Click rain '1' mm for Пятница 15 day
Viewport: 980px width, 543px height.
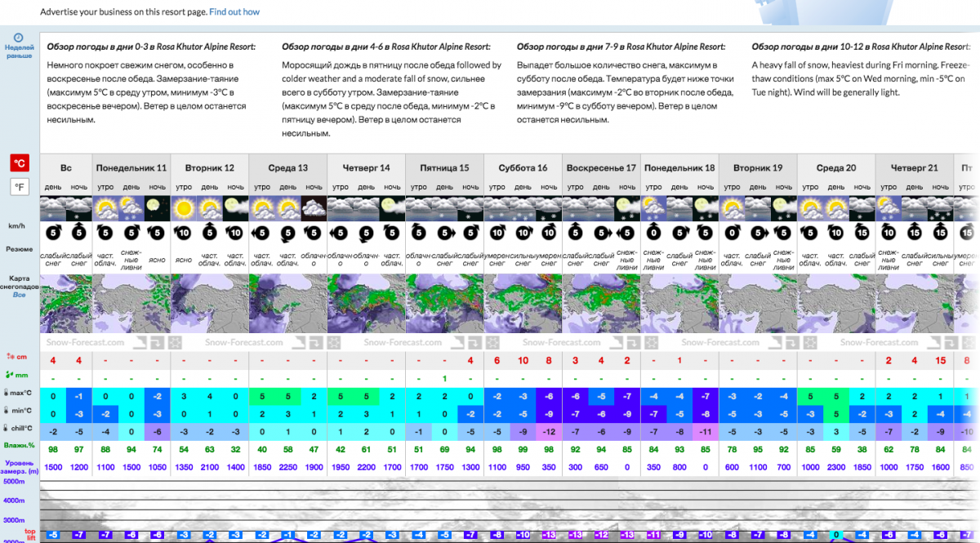pyautogui.click(x=444, y=378)
